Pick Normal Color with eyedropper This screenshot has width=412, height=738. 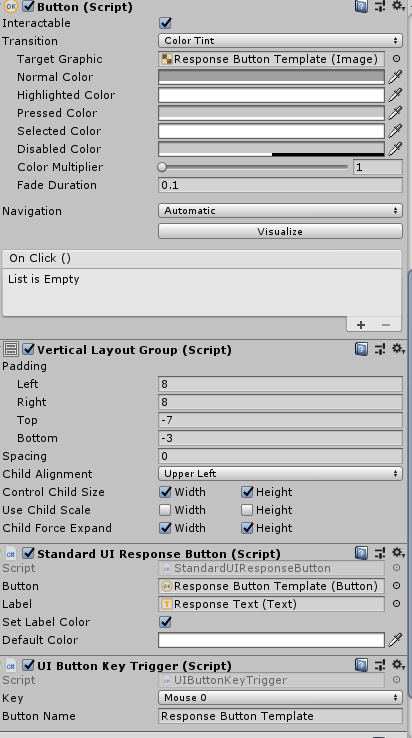396,77
